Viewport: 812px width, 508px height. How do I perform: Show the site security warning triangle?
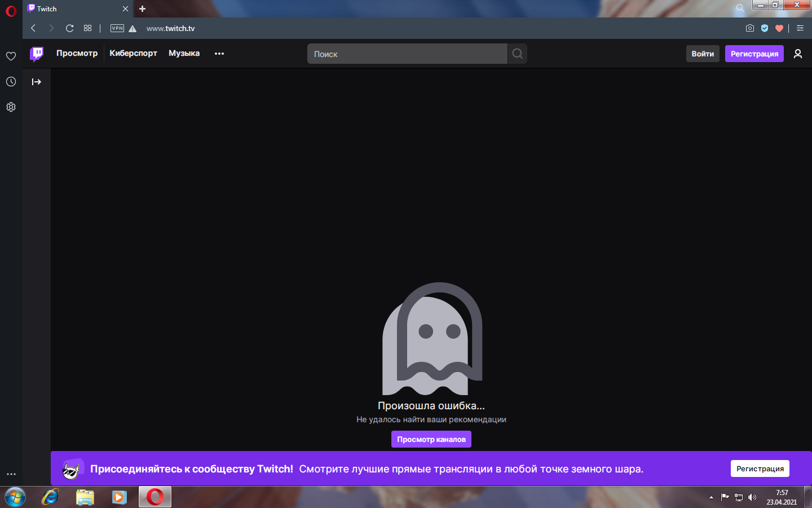click(x=133, y=29)
